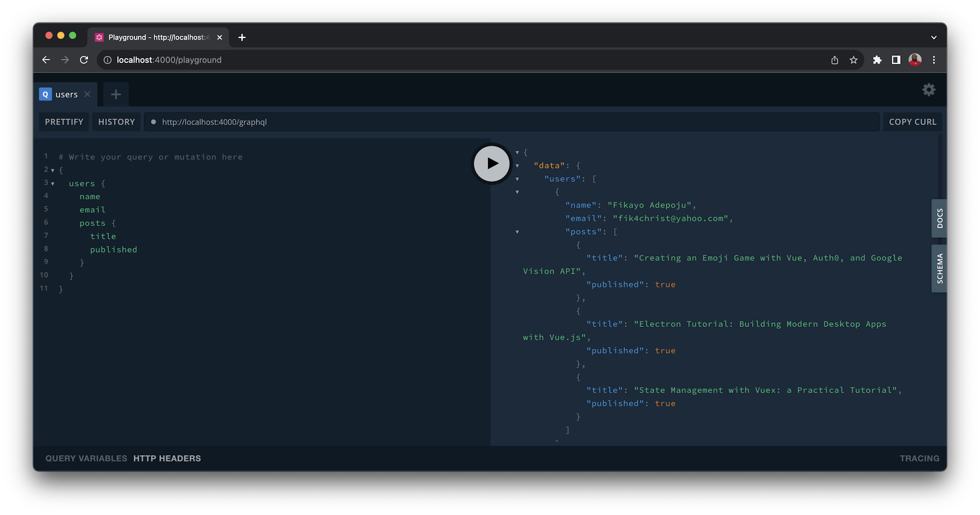Open the DOCS side panel
Viewport: 980px width, 515px height.
pyautogui.click(x=939, y=219)
